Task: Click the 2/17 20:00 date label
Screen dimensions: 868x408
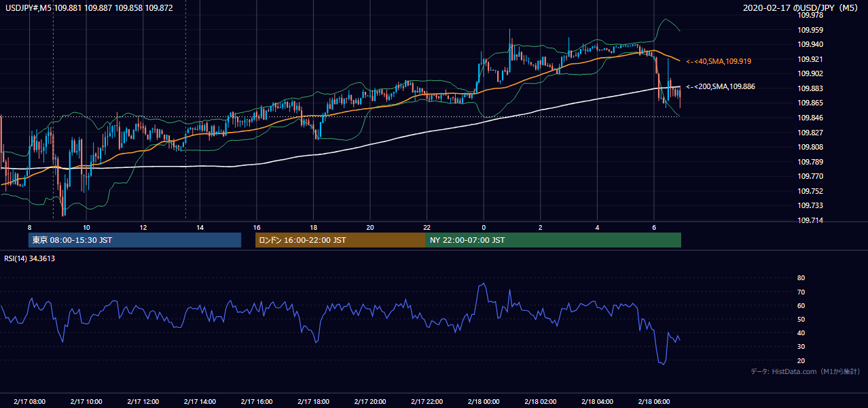Action: pos(369,402)
